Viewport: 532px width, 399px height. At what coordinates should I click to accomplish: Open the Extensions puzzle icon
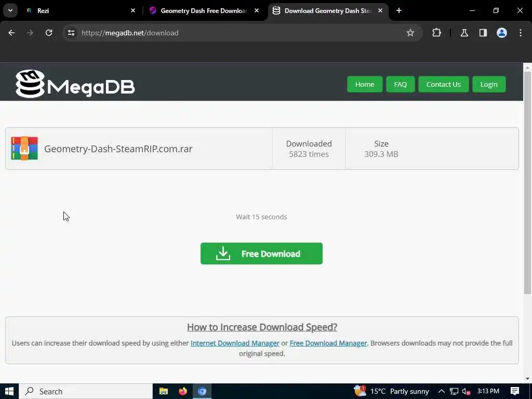click(436, 33)
